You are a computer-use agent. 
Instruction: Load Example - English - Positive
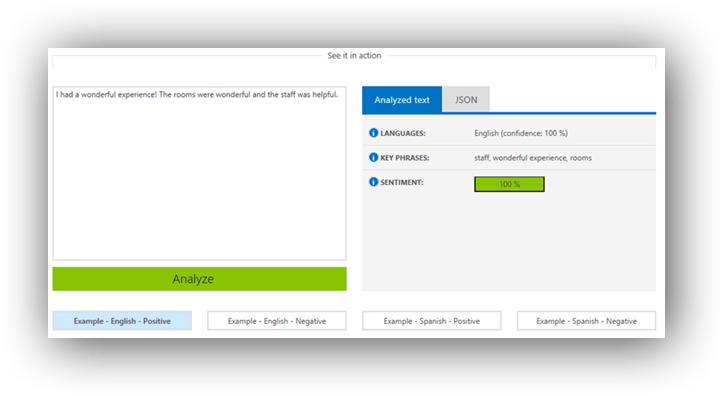[122, 321]
